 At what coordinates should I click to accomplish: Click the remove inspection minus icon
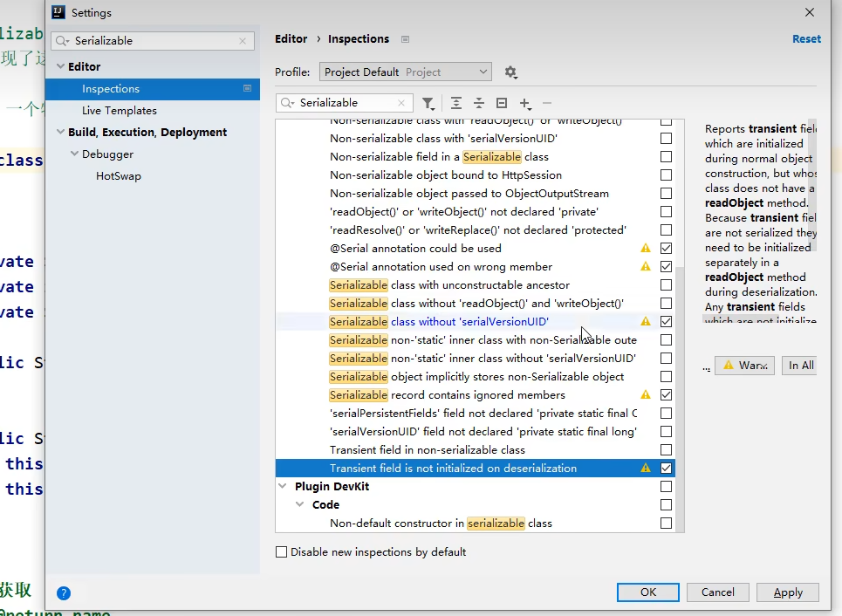[x=547, y=103]
